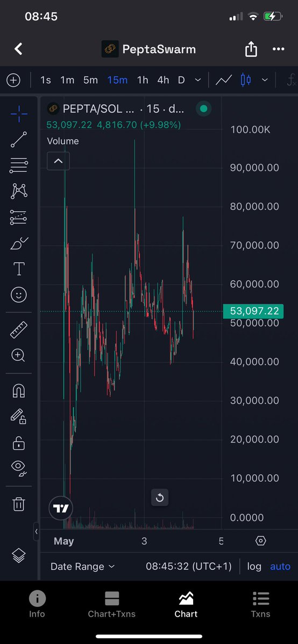Toggle the auto price scale
298x644 pixels.
click(x=280, y=567)
